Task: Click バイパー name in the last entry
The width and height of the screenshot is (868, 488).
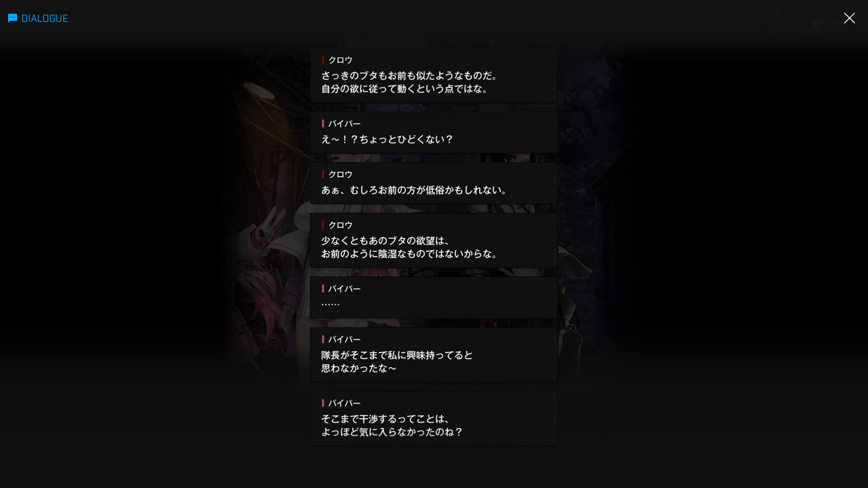Action: click(x=344, y=403)
